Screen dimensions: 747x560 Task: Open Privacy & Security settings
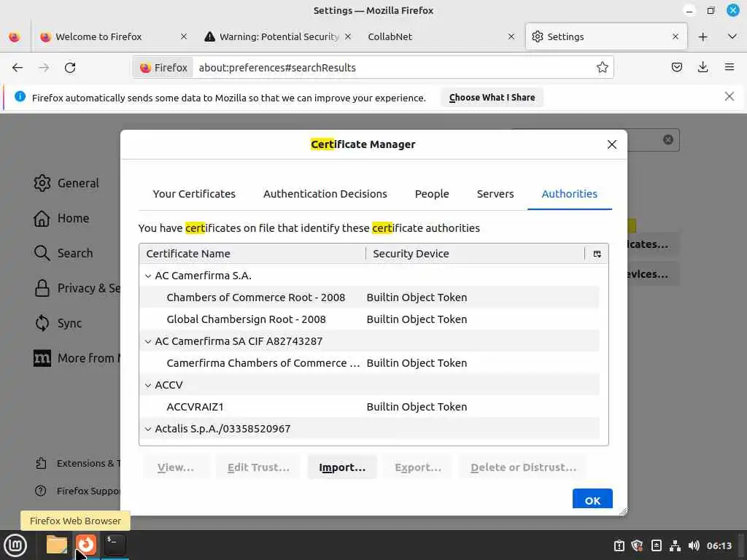point(77,288)
